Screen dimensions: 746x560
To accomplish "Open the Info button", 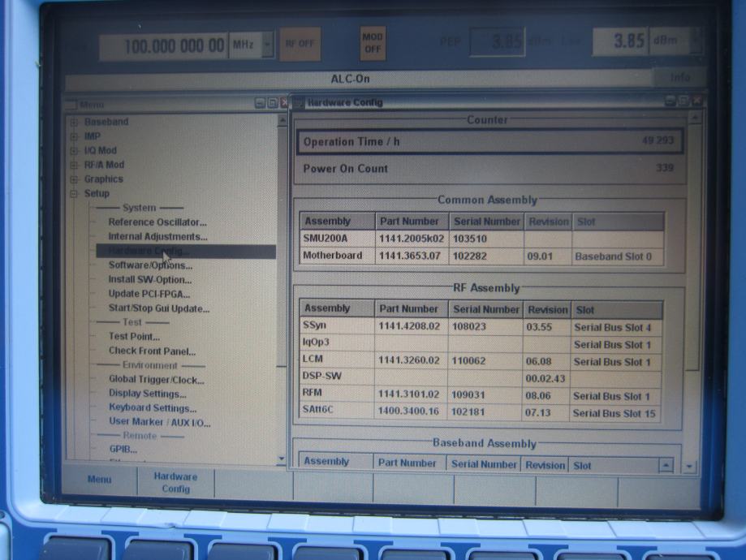I will coord(680,78).
